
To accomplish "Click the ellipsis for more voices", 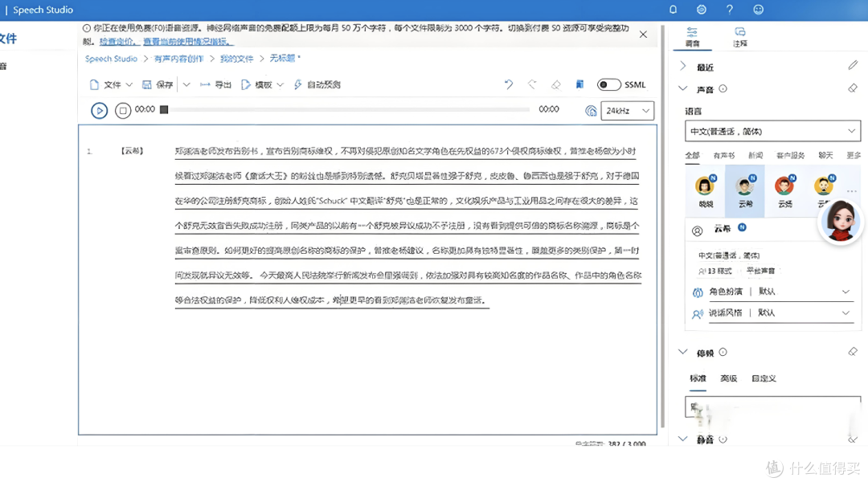I will [851, 191].
